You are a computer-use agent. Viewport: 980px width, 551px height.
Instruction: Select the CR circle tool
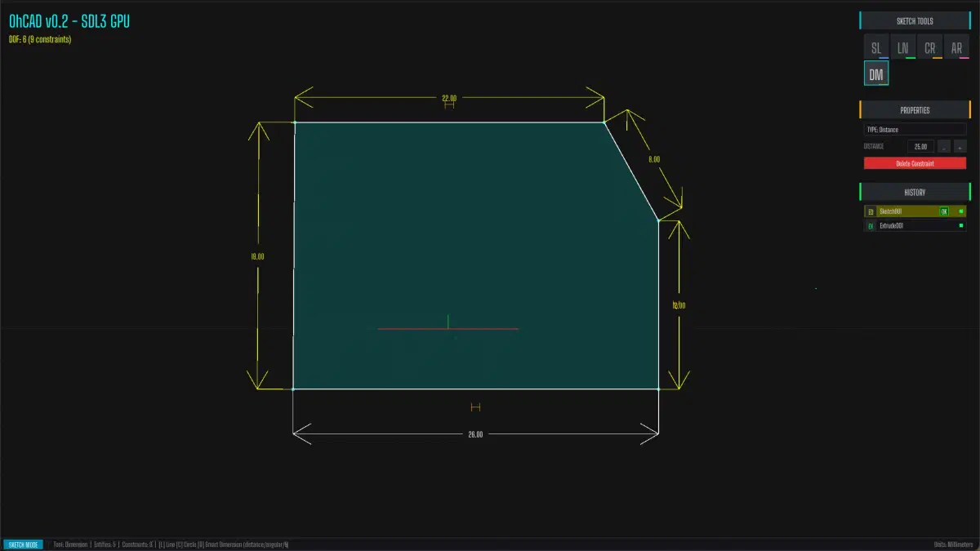[930, 47]
